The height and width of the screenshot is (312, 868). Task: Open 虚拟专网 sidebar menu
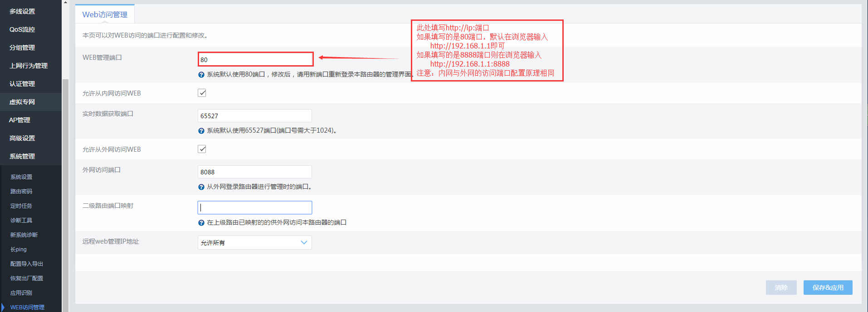pos(22,102)
